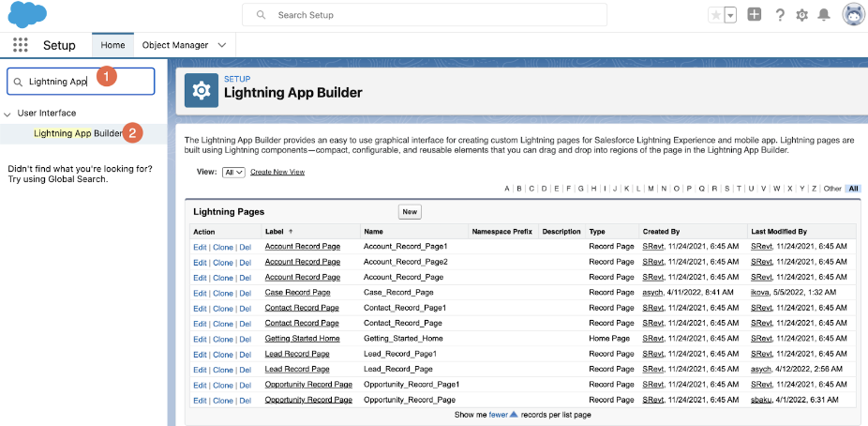868x426 pixels.
Task: Open the Getting Started Home label
Action: pos(302,339)
